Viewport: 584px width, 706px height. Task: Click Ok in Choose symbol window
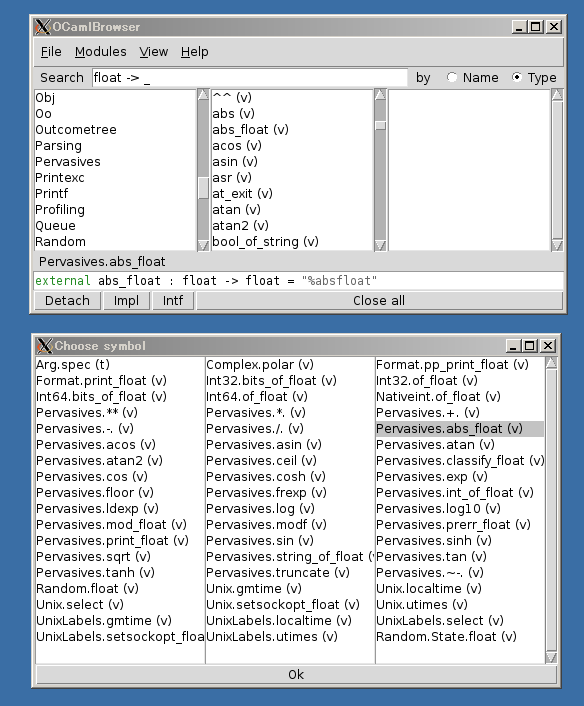[x=296, y=674]
